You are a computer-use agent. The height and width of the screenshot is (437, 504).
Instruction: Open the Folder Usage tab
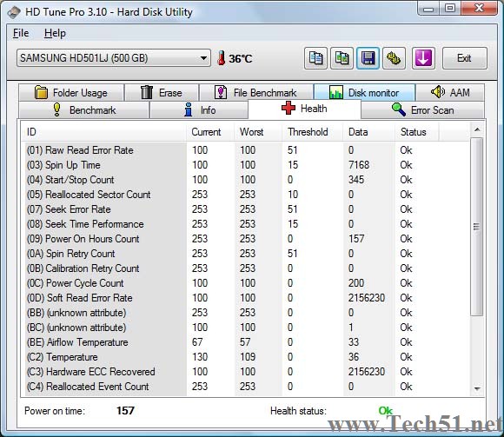tap(71, 93)
